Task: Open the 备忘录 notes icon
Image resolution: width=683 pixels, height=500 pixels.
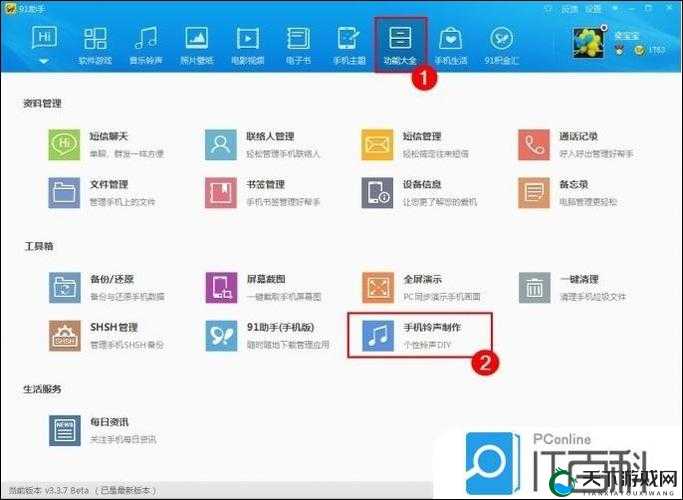Action: point(534,193)
